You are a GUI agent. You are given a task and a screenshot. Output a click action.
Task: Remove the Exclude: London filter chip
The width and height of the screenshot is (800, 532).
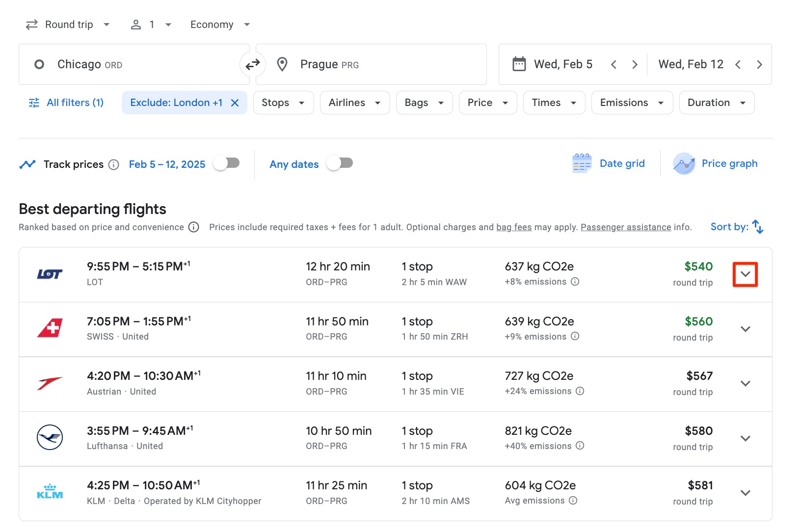pos(235,103)
